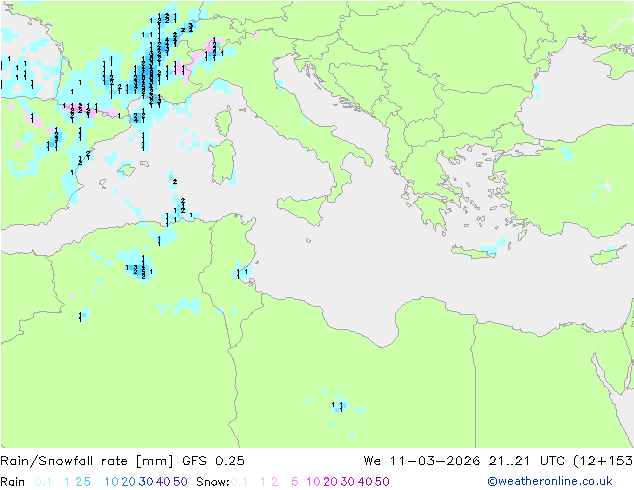Select the Rain legend value 1

67,482
